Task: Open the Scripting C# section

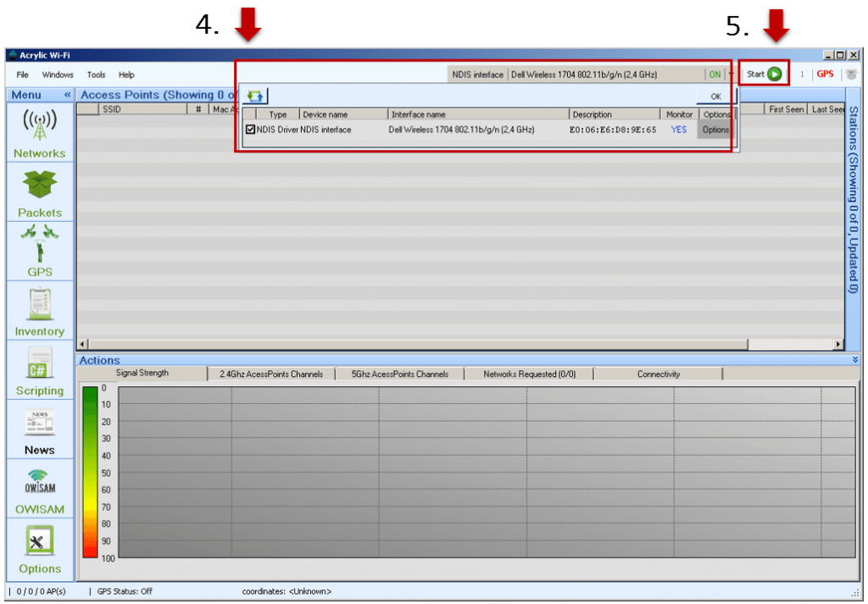Action: 39,370
